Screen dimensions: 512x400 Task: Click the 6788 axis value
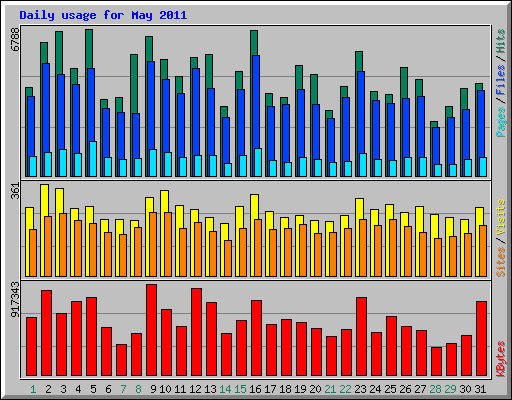tap(15, 39)
